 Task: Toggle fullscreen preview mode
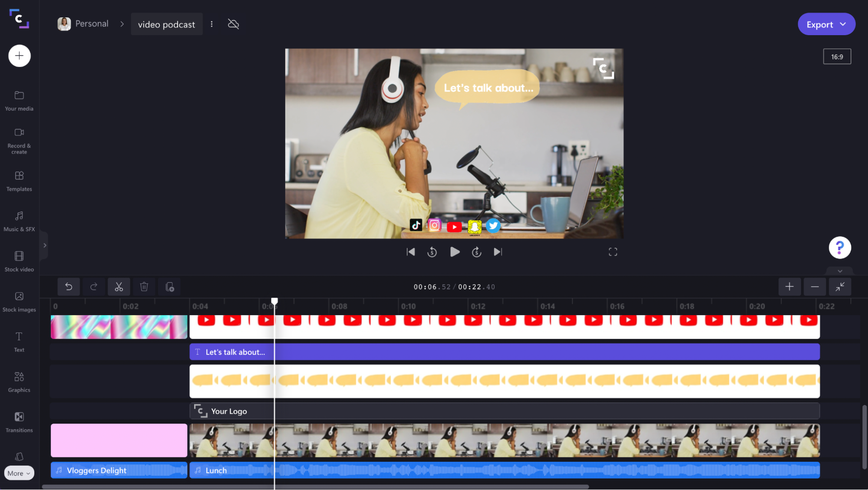pos(613,252)
